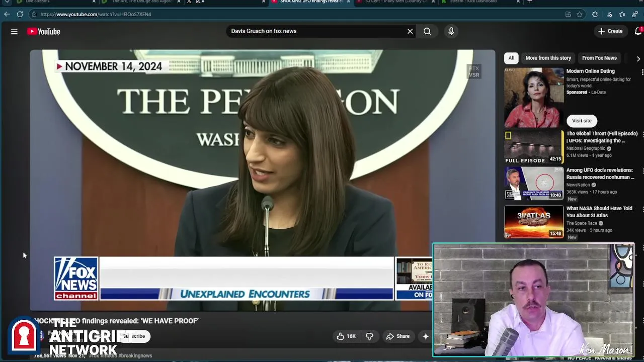Screen dimensions: 644x362
Task: Start voice search with microphone icon
Action: point(451,31)
